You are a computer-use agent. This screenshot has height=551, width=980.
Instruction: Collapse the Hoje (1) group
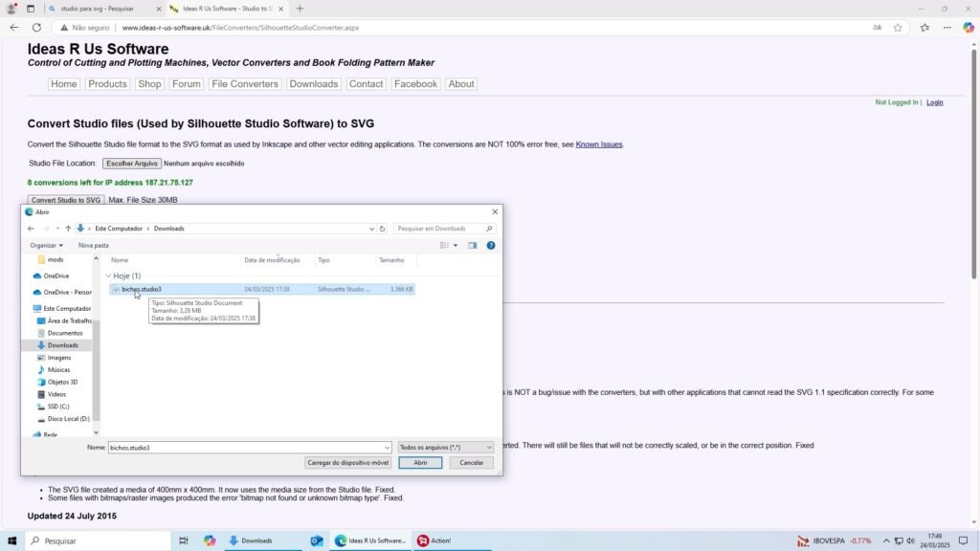point(109,275)
